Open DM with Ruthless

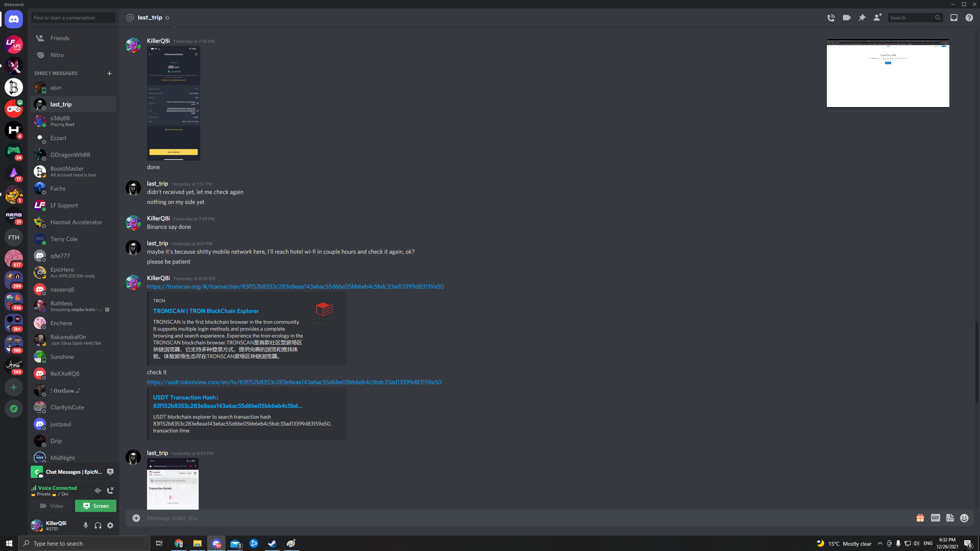click(73, 306)
